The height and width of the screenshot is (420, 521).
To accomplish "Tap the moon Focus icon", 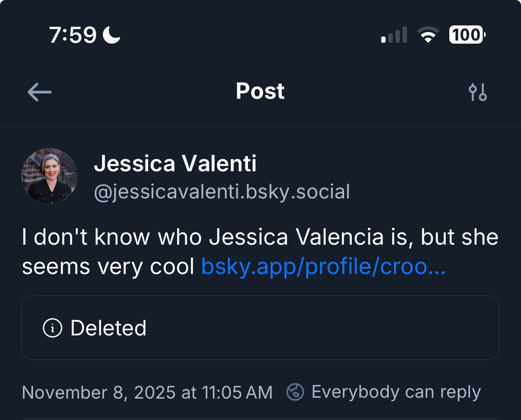I will tap(111, 35).
